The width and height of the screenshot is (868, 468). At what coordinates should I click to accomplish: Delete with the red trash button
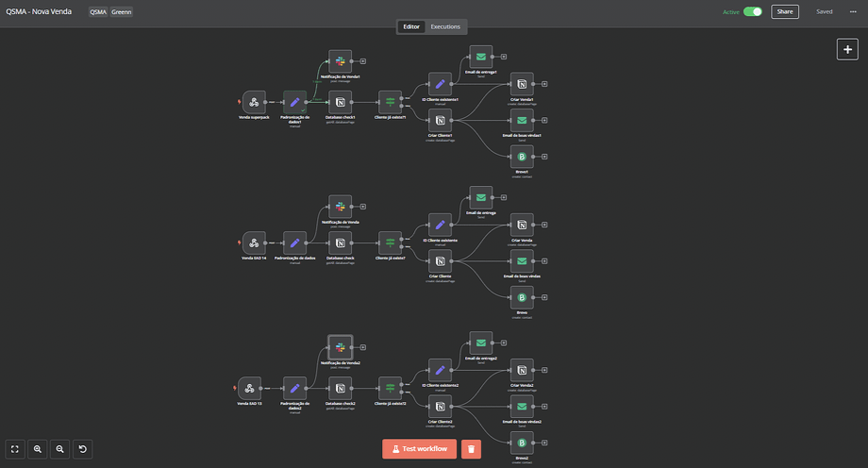pyautogui.click(x=471, y=449)
